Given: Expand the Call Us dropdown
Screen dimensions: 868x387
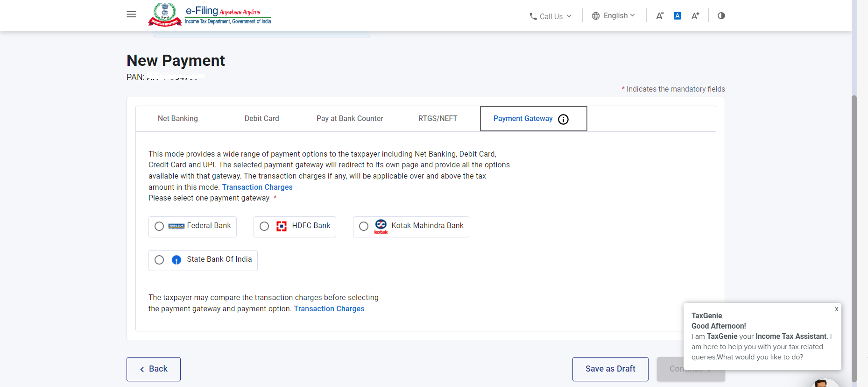Looking at the screenshot, I should 550,16.
